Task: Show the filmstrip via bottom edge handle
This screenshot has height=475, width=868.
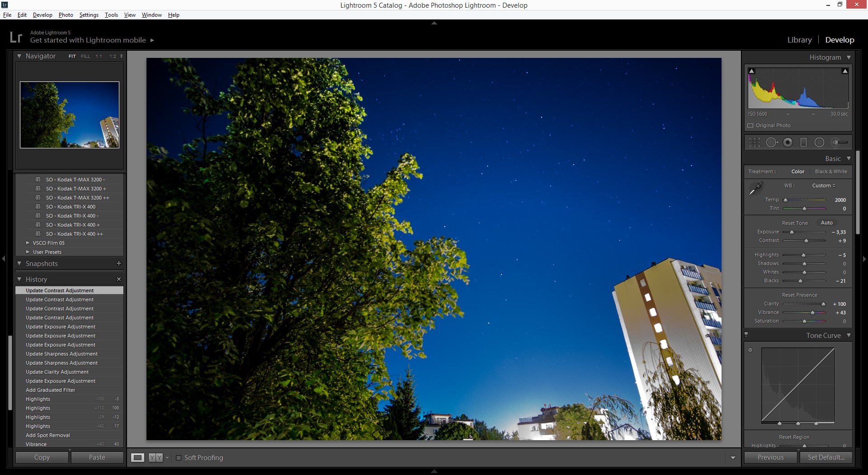Action: pos(434,471)
